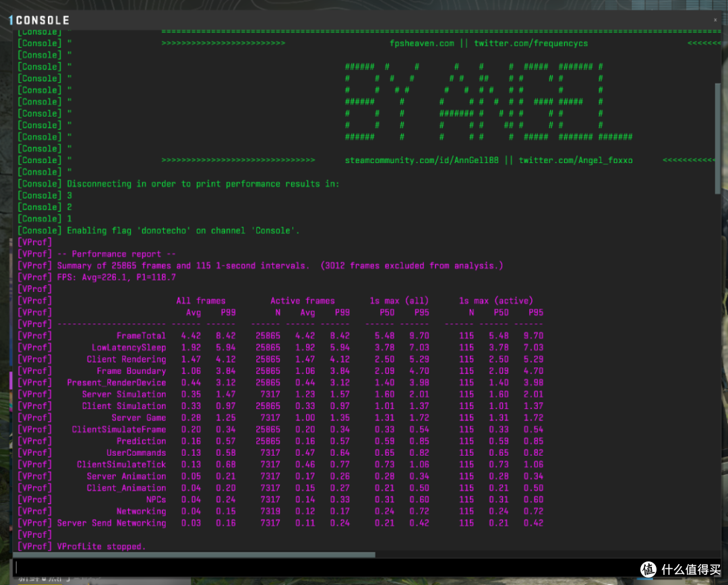Click the 'fpsheaven.com || twitter.com/frequencycs' line
Image resolution: width=728 pixels, height=585 pixels.
click(489, 43)
